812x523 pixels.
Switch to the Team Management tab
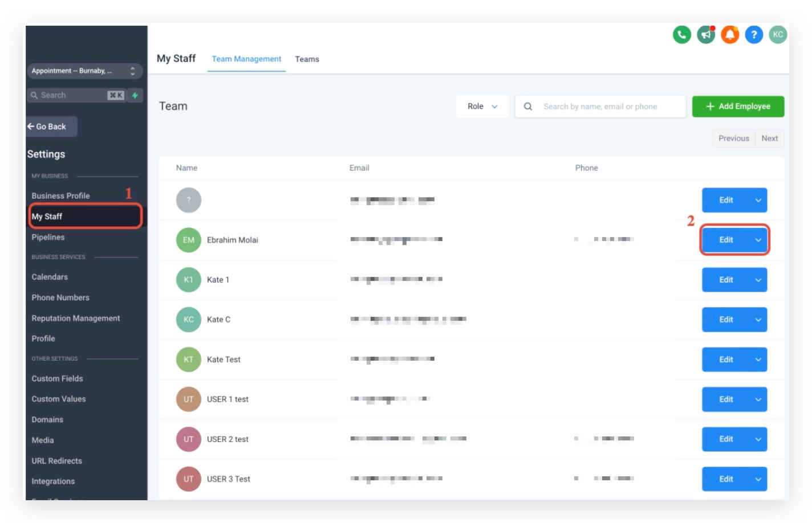[x=246, y=59]
